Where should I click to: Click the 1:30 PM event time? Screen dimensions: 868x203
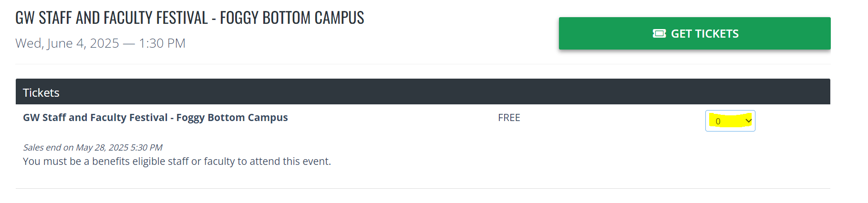[x=162, y=43]
